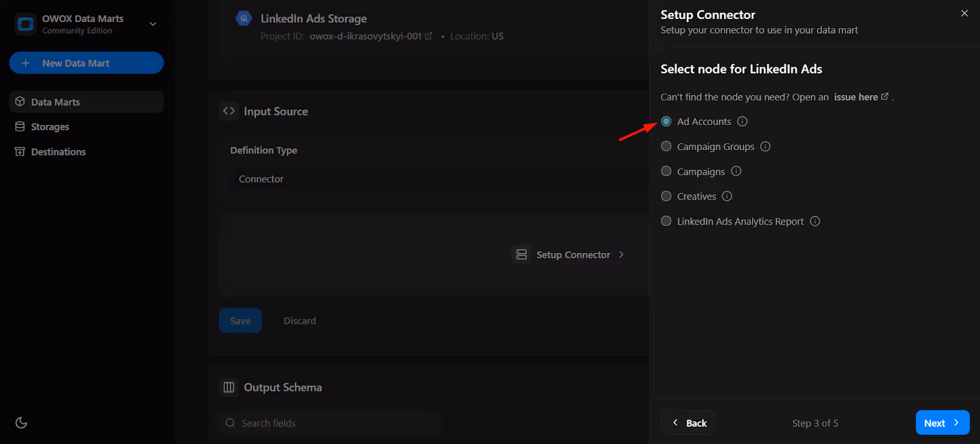This screenshot has width=980, height=444.
Task: Click the Output Schema columns icon
Action: tap(229, 387)
